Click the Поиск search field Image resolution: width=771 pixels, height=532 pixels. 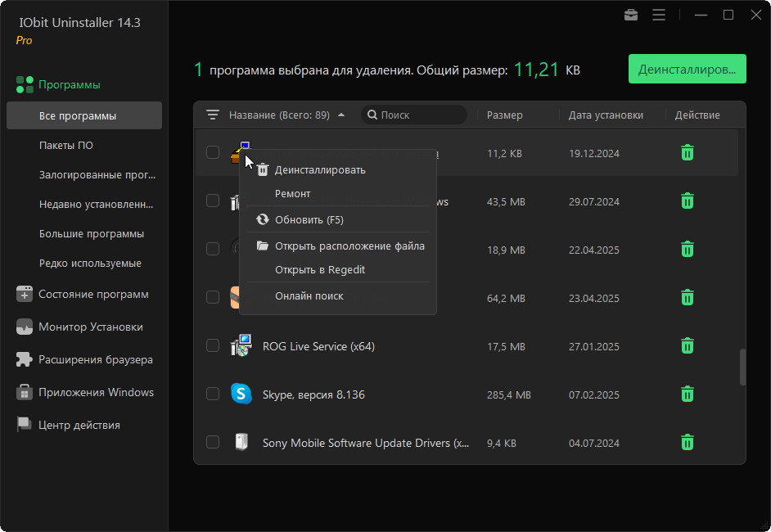coord(414,115)
